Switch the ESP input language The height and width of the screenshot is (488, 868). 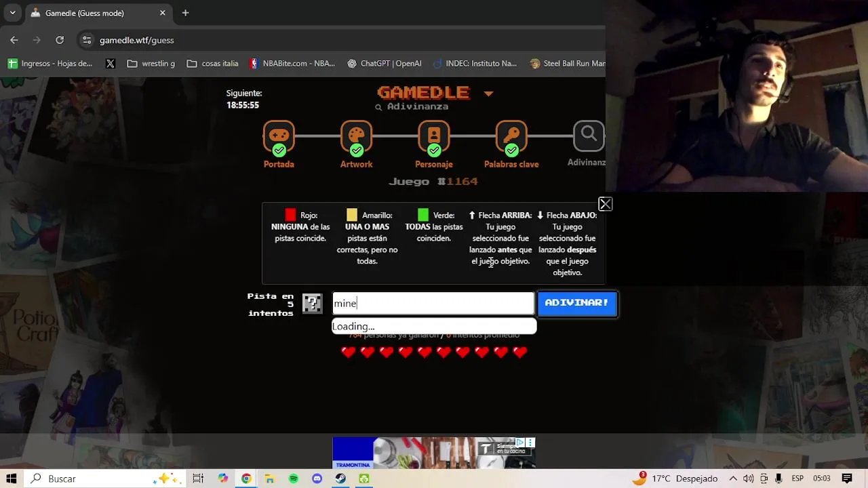coord(797,479)
